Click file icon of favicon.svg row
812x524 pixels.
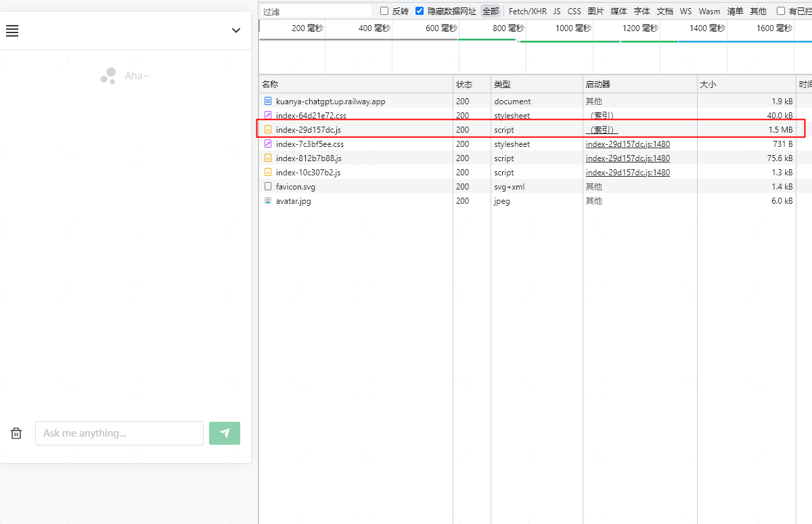point(268,186)
